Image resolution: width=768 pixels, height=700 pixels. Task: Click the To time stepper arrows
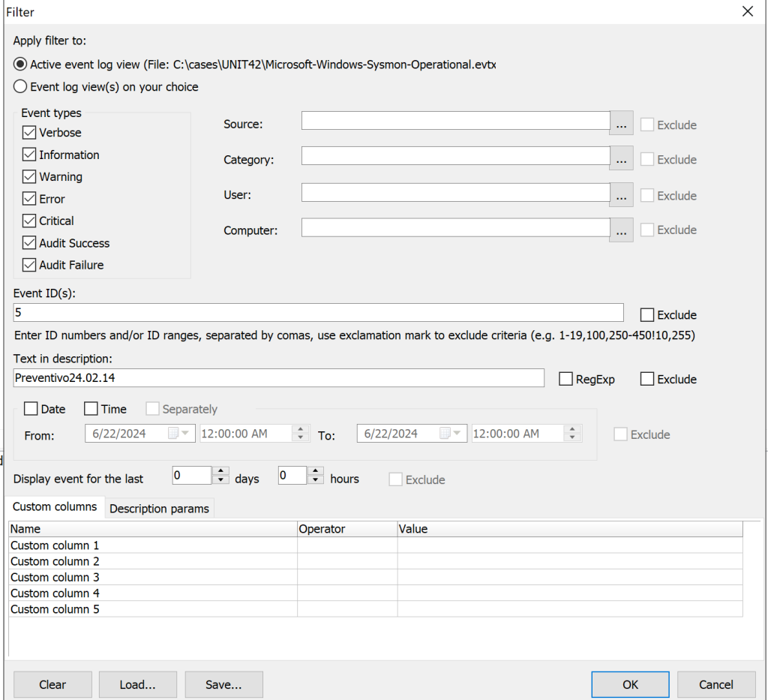coord(572,433)
